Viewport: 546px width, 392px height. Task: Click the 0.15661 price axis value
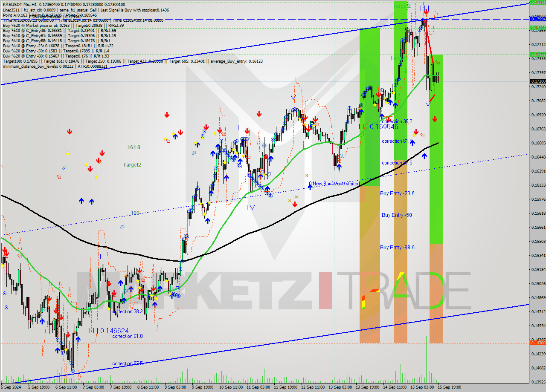tap(537, 228)
